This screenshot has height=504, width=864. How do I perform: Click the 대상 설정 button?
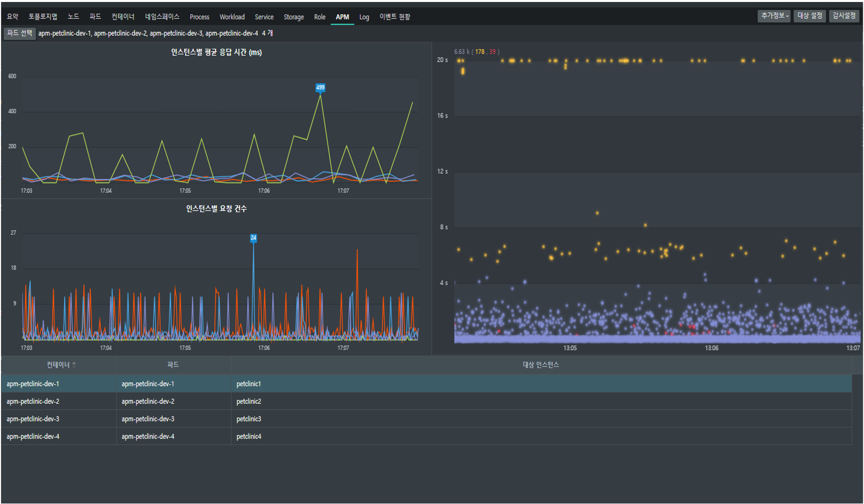pyautogui.click(x=809, y=16)
